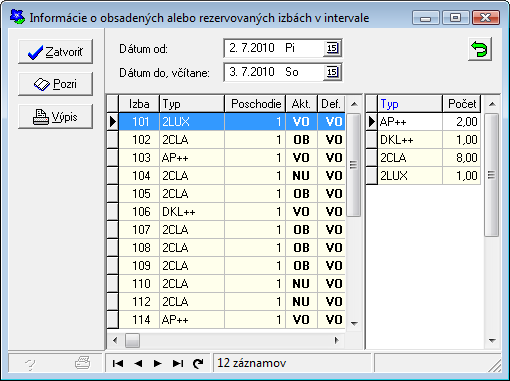Click the Zatvoriť button
The width and height of the screenshot is (510, 381).
(55, 52)
